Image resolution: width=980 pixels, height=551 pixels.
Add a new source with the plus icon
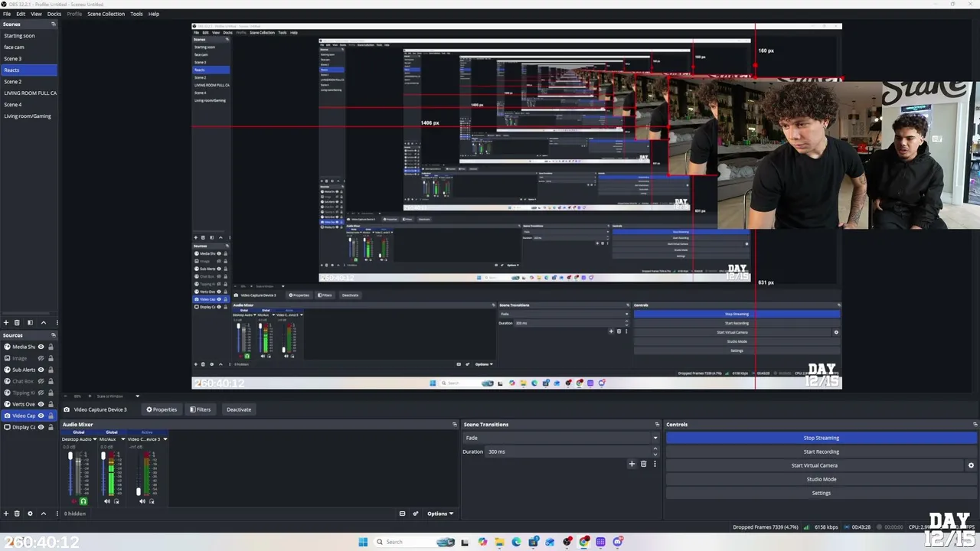[x=6, y=514]
